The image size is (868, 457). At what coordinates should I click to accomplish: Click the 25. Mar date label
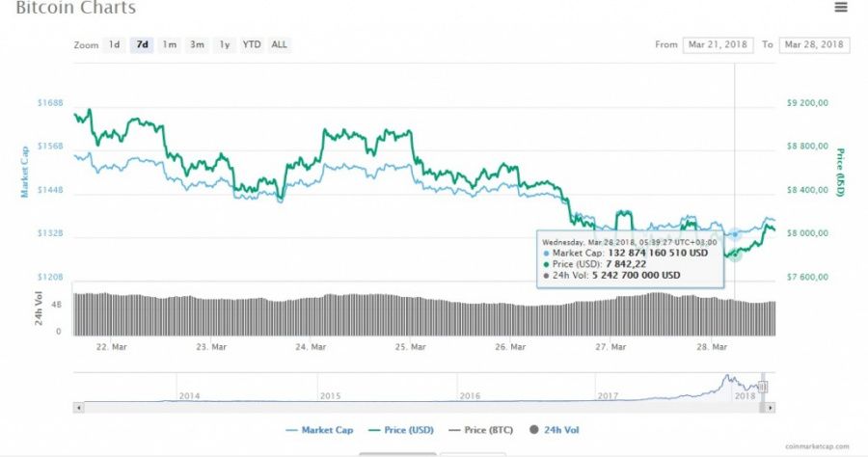pyautogui.click(x=410, y=347)
